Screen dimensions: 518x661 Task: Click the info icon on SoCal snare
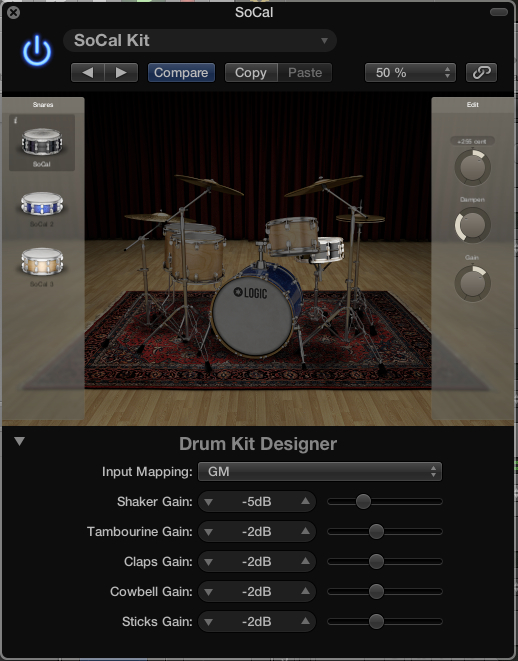(16, 121)
